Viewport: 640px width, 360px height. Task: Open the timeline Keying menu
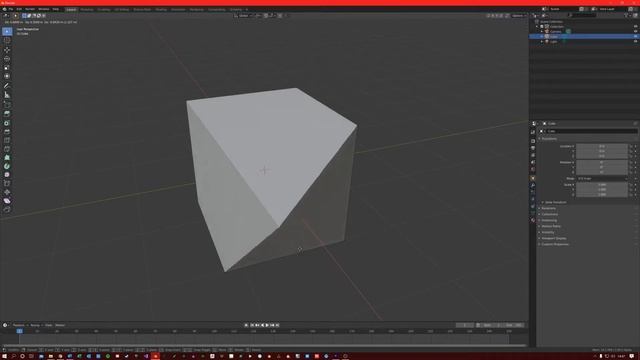35,325
